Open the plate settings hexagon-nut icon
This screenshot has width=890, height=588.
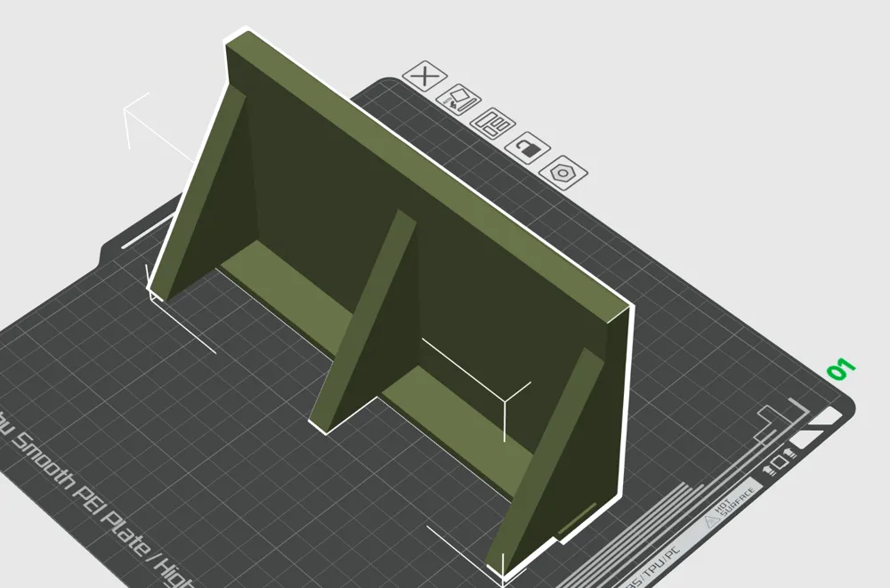click(x=562, y=173)
